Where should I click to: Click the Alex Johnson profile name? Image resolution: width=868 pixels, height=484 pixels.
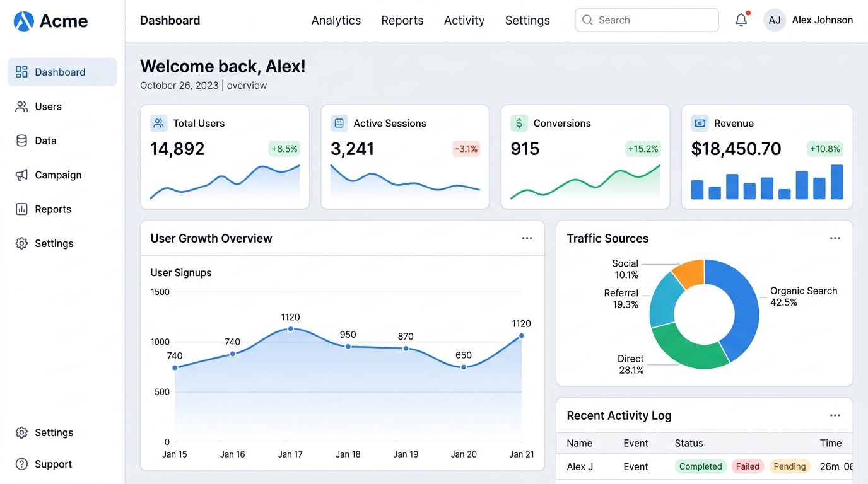(x=822, y=20)
